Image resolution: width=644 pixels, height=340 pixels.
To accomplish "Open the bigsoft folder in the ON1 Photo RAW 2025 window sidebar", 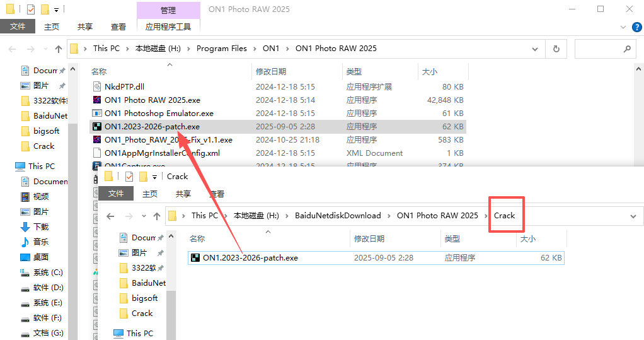I will coord(40,131).
